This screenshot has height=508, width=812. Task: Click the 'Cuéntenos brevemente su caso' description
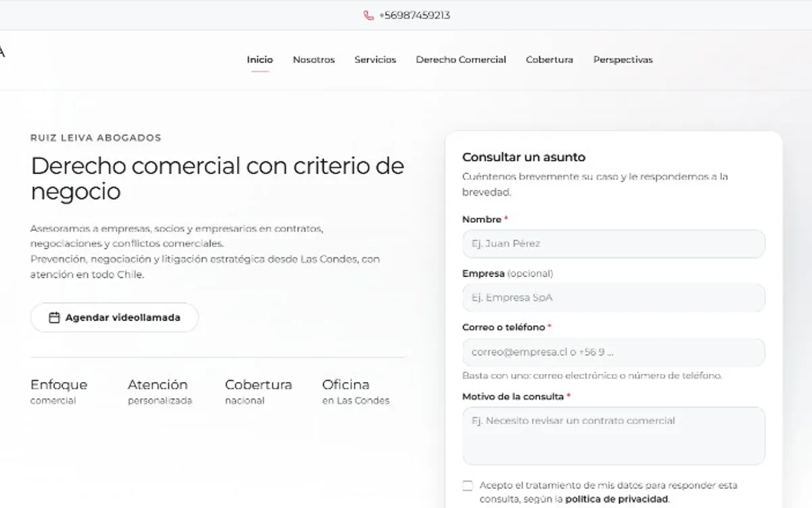coord(595,184)
